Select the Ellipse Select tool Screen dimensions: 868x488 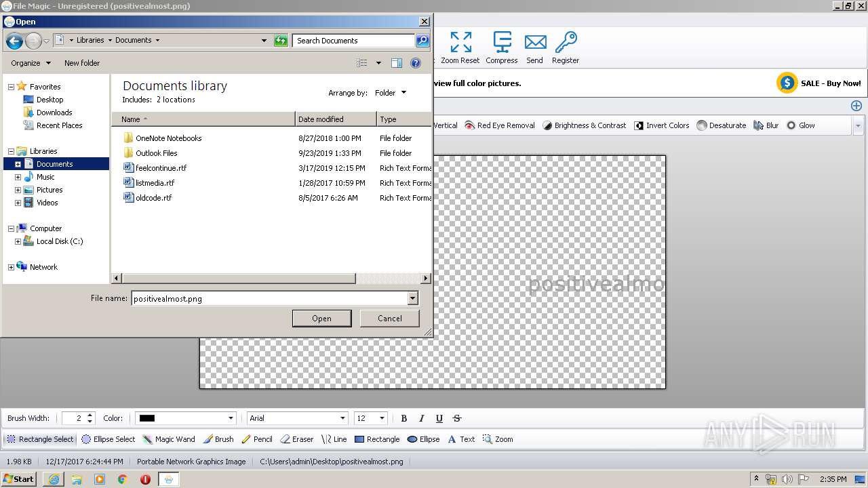point(108,439)
